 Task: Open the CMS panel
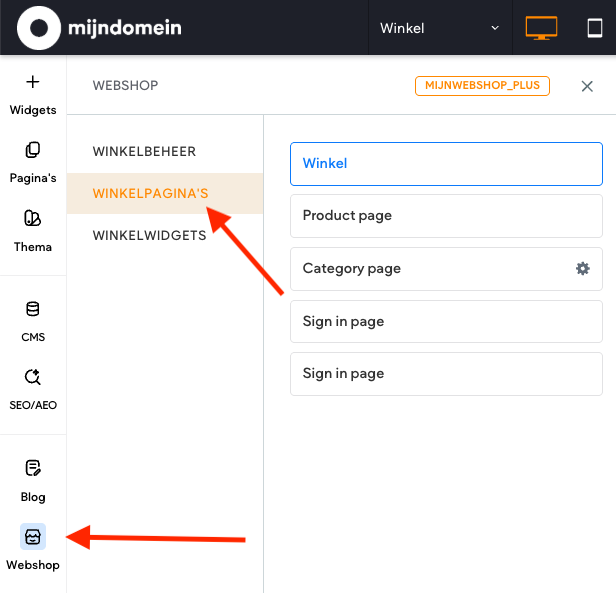(x=33, y=320)
